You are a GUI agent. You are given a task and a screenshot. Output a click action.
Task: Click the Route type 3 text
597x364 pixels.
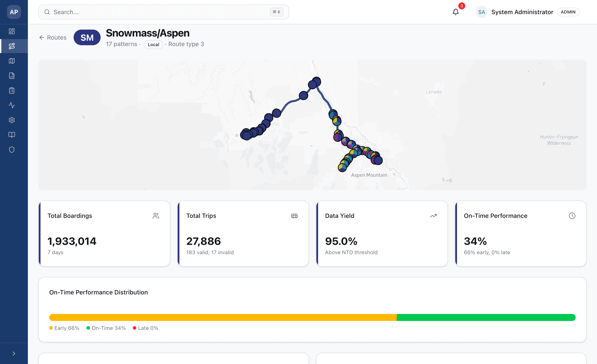[186, 44]
